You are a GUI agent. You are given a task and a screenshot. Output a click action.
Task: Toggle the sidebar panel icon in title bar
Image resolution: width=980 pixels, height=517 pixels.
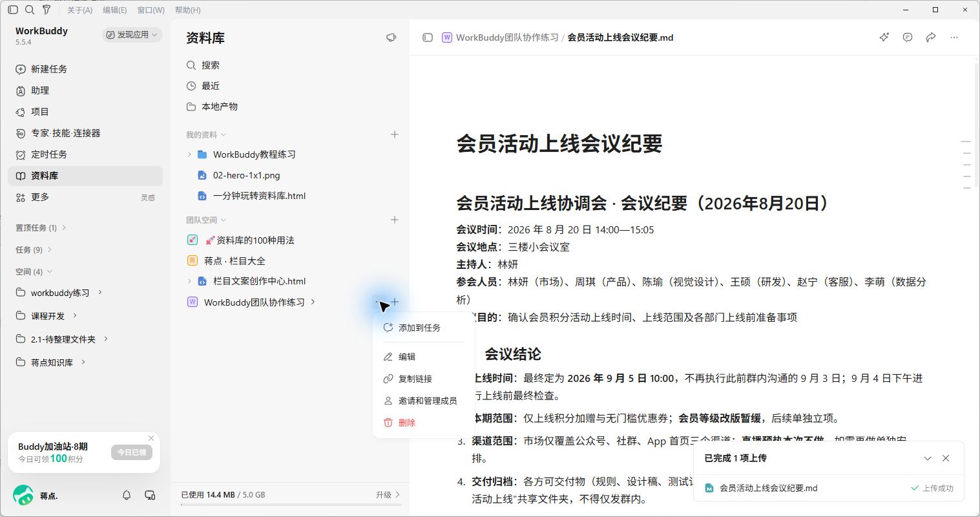pos(13,10)
